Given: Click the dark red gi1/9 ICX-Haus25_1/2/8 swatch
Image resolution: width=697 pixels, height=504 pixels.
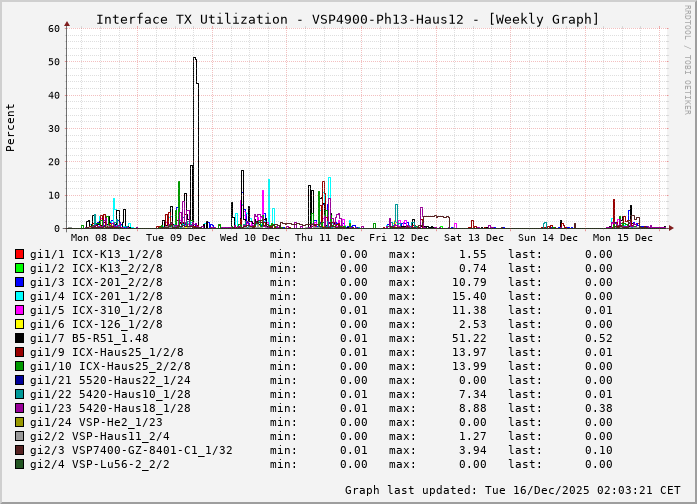Looking at the screenshot, I should [x=19, y=353].
